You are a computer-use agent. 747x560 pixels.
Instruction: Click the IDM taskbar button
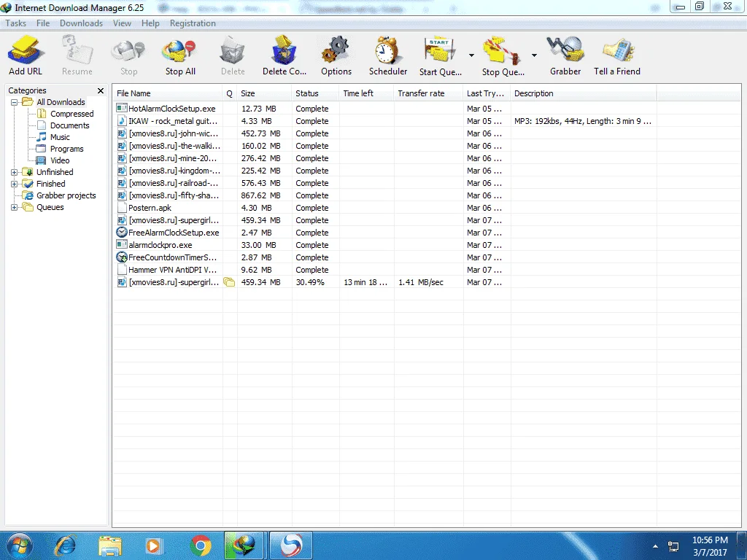click(x=244, y=545)
